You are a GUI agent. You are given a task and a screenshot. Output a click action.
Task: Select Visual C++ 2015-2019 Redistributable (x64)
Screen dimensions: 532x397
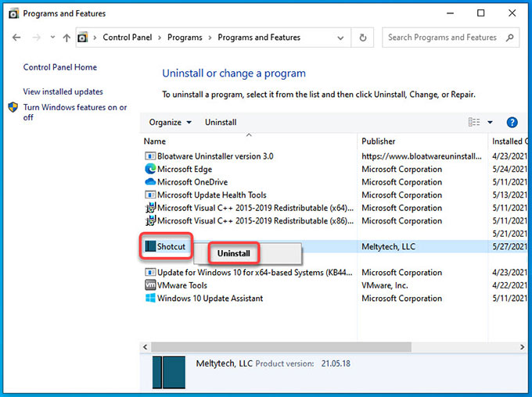255,208
